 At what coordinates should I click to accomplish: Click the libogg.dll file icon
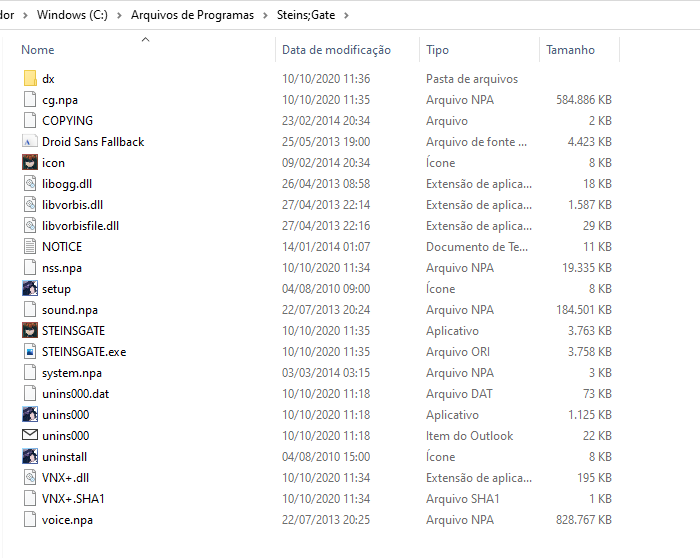point(30,184)
